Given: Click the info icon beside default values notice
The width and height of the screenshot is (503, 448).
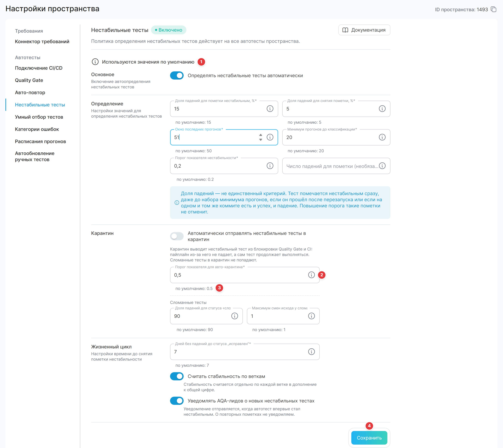Looking at the screenshot, I should (95, 62).
